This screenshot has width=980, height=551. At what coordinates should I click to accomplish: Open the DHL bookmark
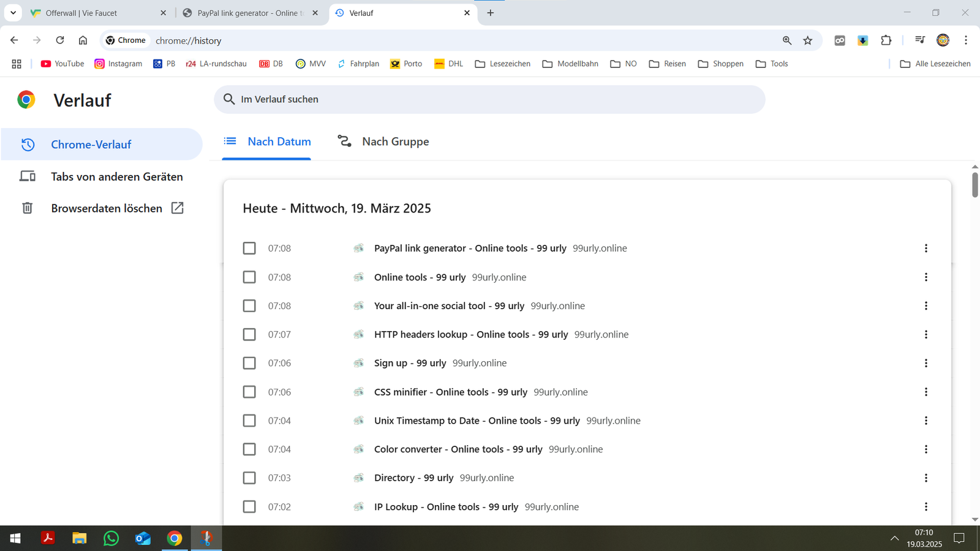(x=448, y=64)
